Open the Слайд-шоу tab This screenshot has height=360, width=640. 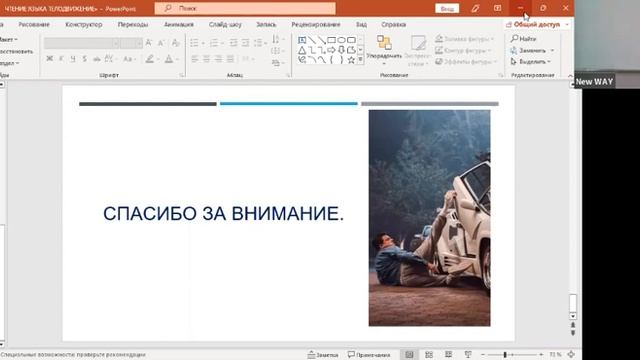(x=225, y=24)
